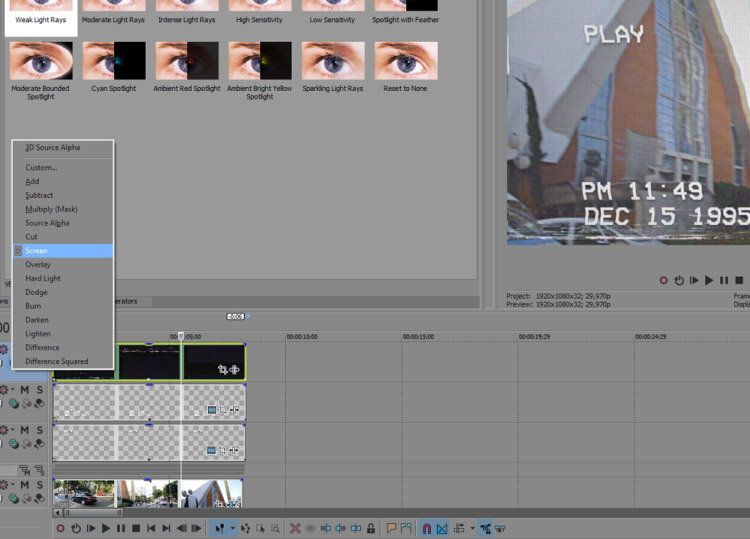Select the Envelope edit tool
The height and width of the screenshot is (539, 750).
click(x=245, y=528)
